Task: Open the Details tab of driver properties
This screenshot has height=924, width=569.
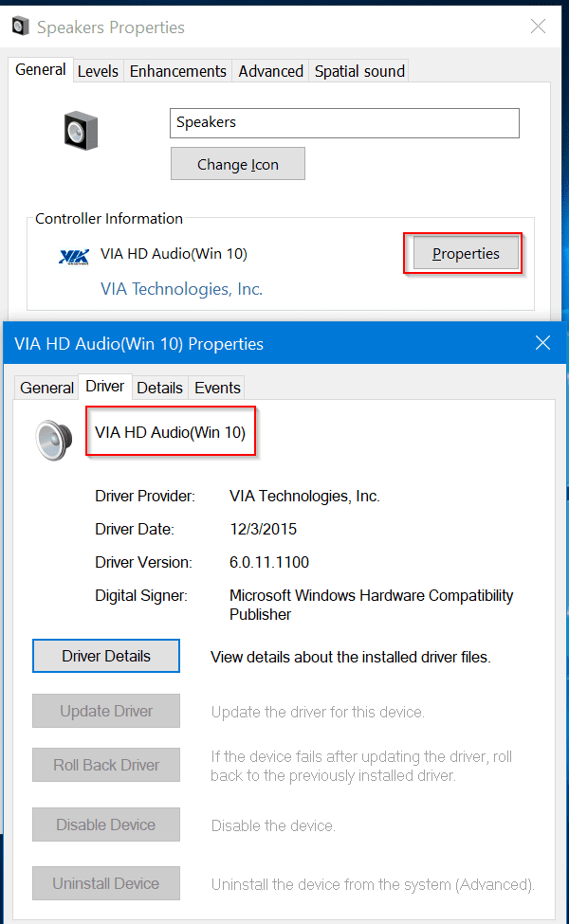Action: point(159,388)
